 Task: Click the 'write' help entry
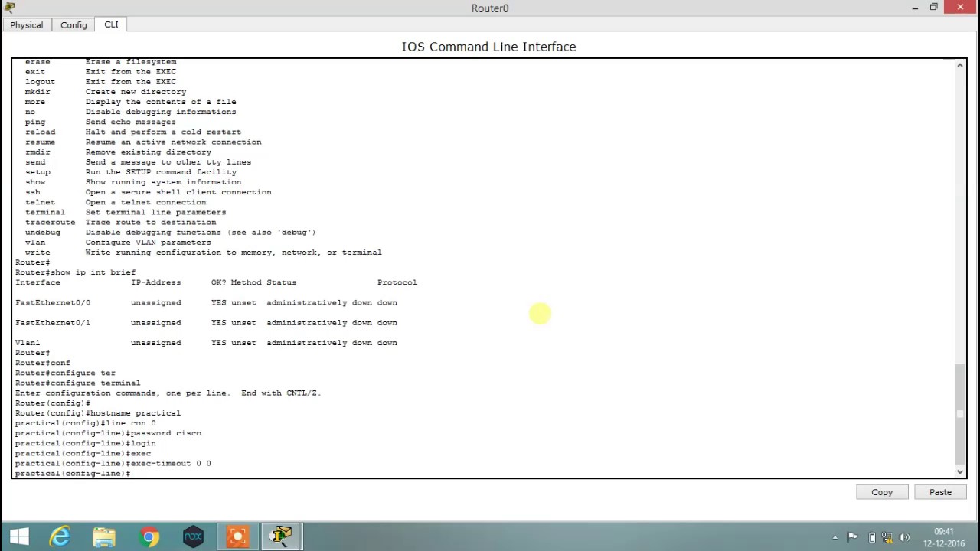pos(203,253)
